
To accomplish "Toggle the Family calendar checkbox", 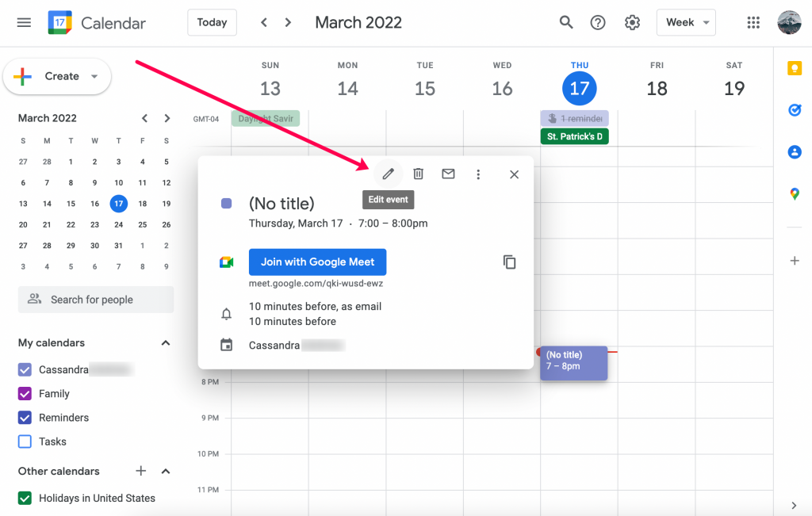I will pos(25,393).
